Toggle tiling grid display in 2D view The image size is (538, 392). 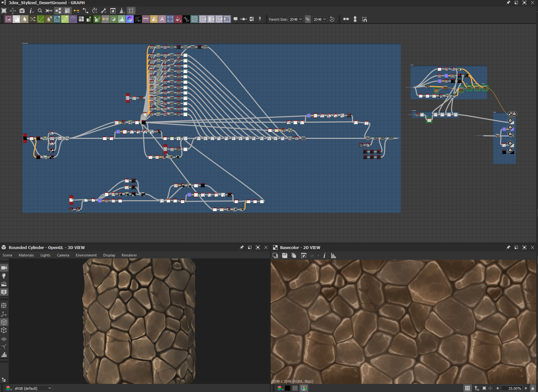467,388
